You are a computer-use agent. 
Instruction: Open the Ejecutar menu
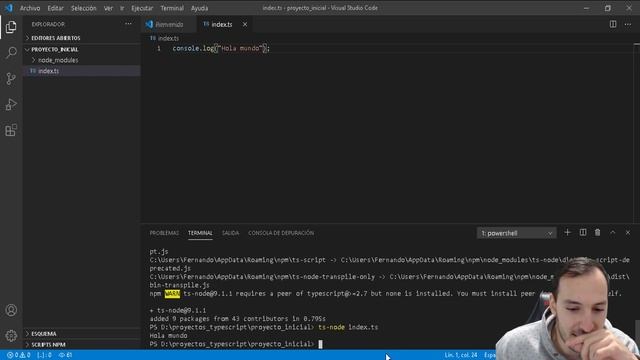(x=142, y=8)
